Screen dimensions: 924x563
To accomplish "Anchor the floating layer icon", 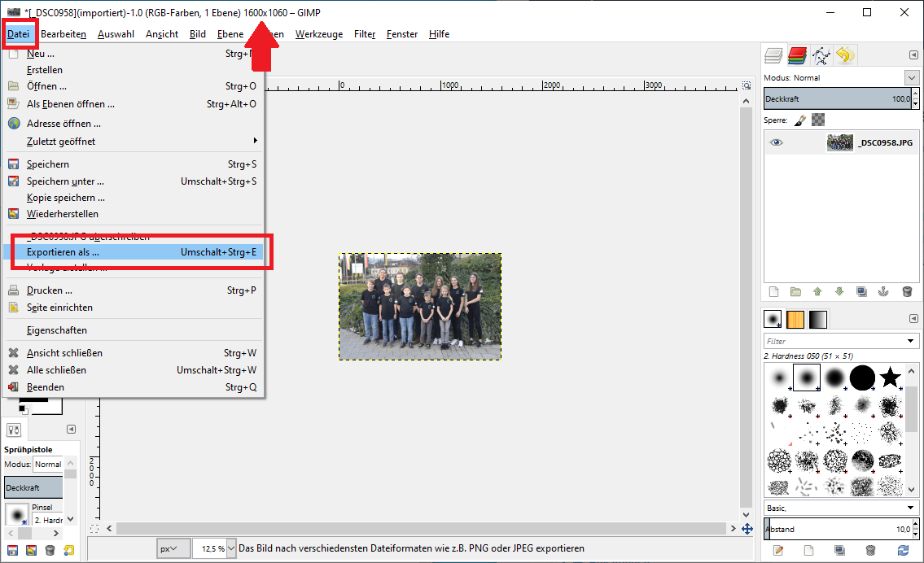I will [883, 291].
